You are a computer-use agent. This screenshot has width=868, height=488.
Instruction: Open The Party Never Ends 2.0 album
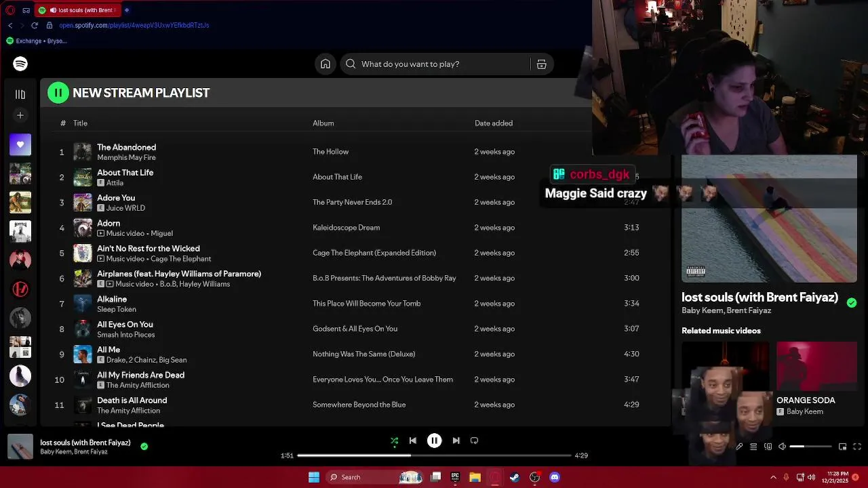tap(352, 202)
